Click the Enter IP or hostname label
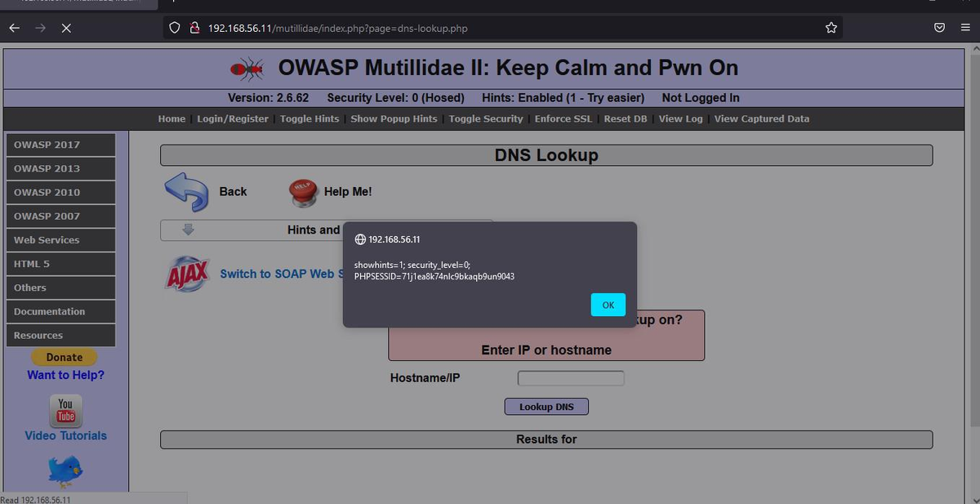The image size is (980, 504). tap(546, 350)
